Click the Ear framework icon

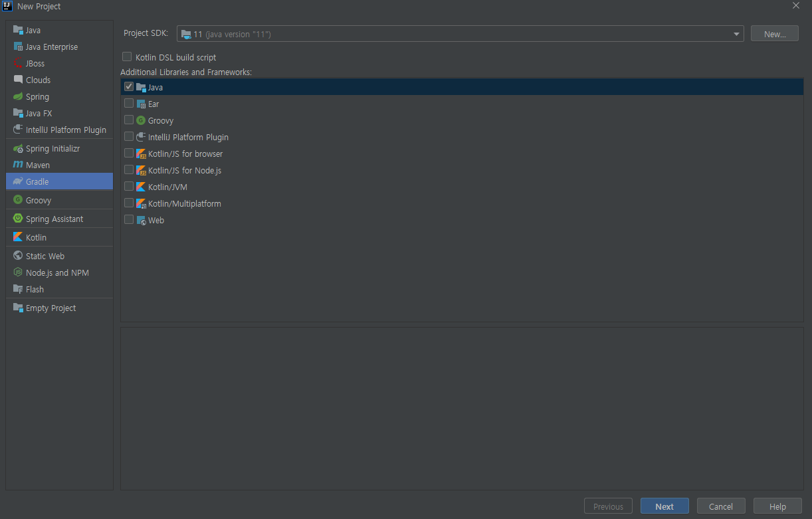click(x=141, y=104)
